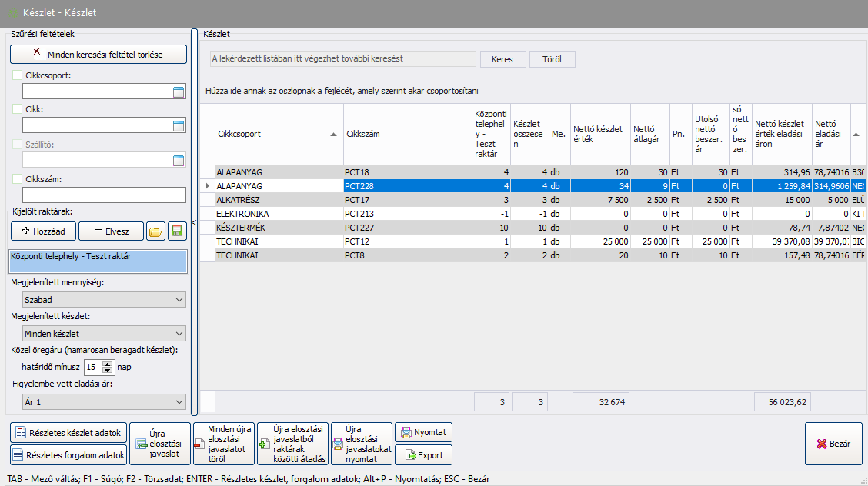Click the Nyomtat print button

pyautogui.click(x=423, y=432)
